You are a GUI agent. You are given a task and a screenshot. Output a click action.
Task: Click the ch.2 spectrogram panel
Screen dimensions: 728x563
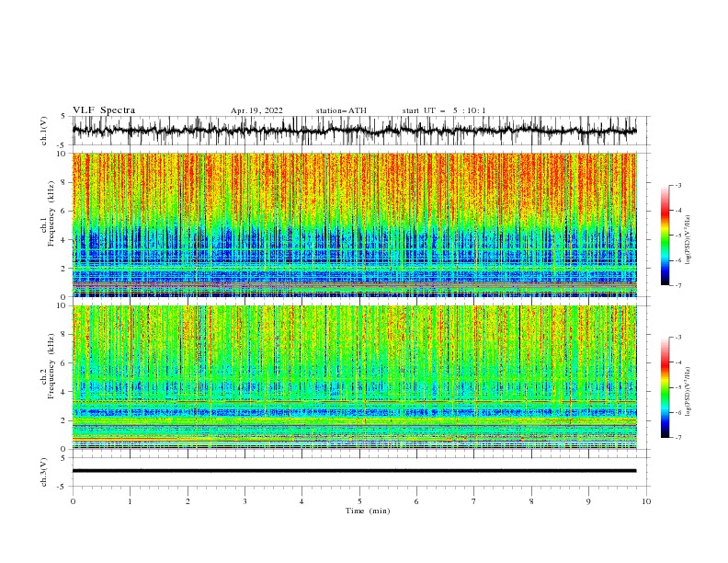click(354, 377)
